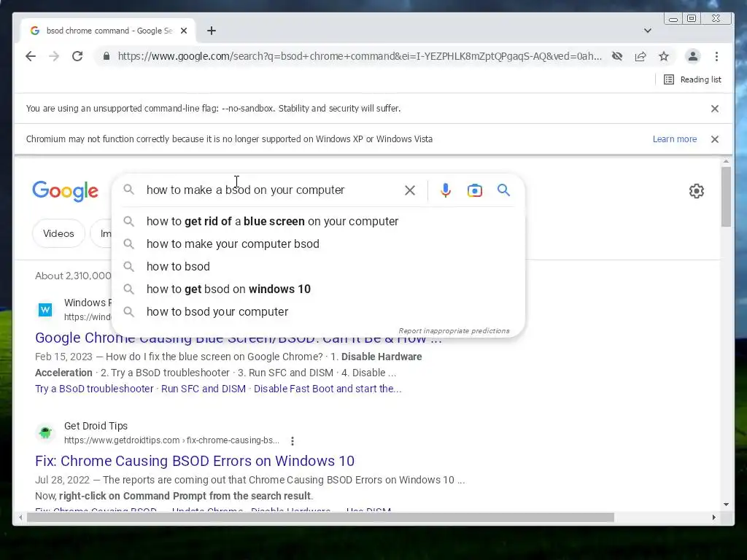Close the bsod chrome command tab
Image resolution: width=747 pixels, height=560 pixels.
(x=184, y=31)
